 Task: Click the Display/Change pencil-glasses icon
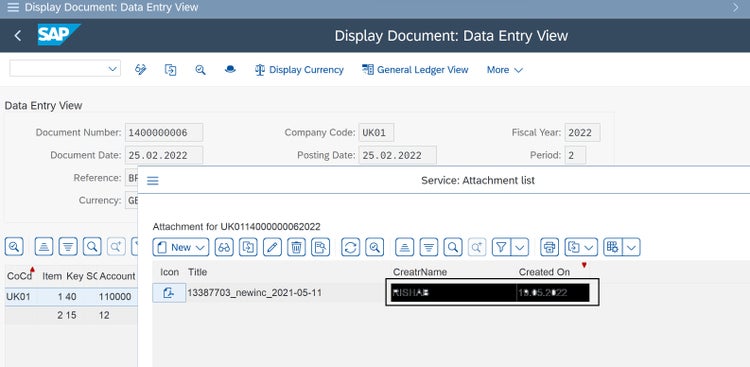141,69
